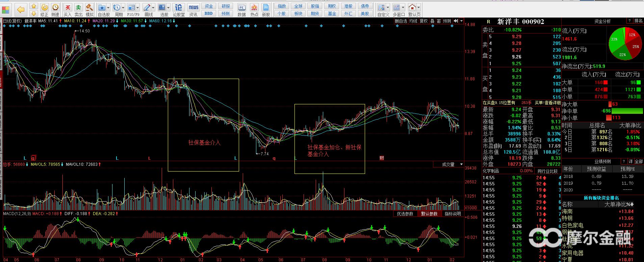Viewport: 644px width, 262px height.
Task: Click the chart jump-to-end arrow icon
Action: (456, 21)
